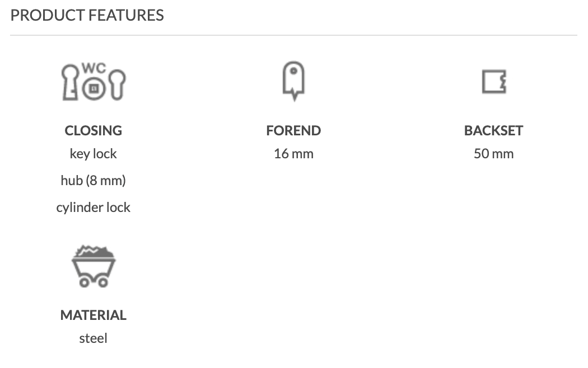
Task: Click the right cylinder keyhole icon
Action: point(116,84)
